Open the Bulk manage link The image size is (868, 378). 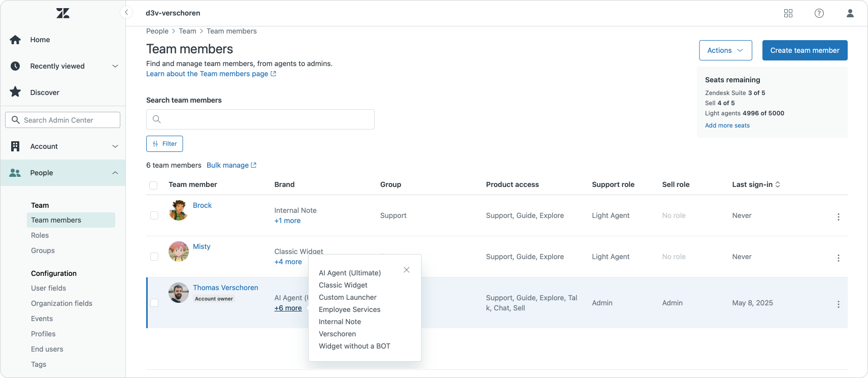click(231, 165)
